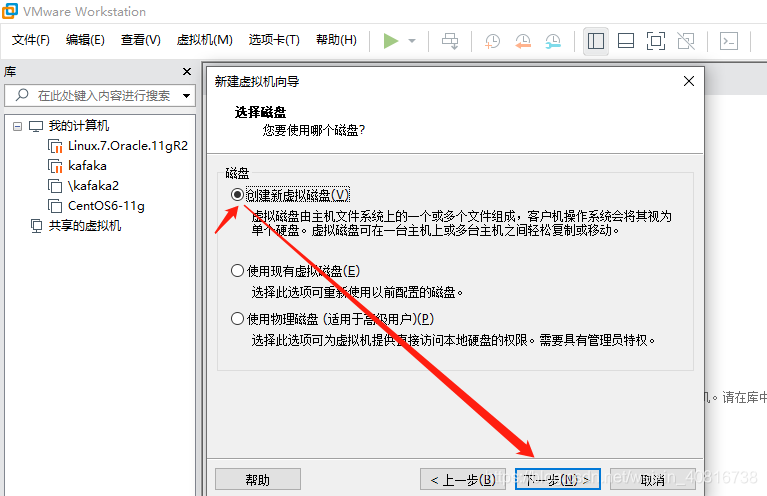This screenshot has height=496, width=767.
Task: Select 我的计算机 label in the tree
Action: click(x=79, y=126)
